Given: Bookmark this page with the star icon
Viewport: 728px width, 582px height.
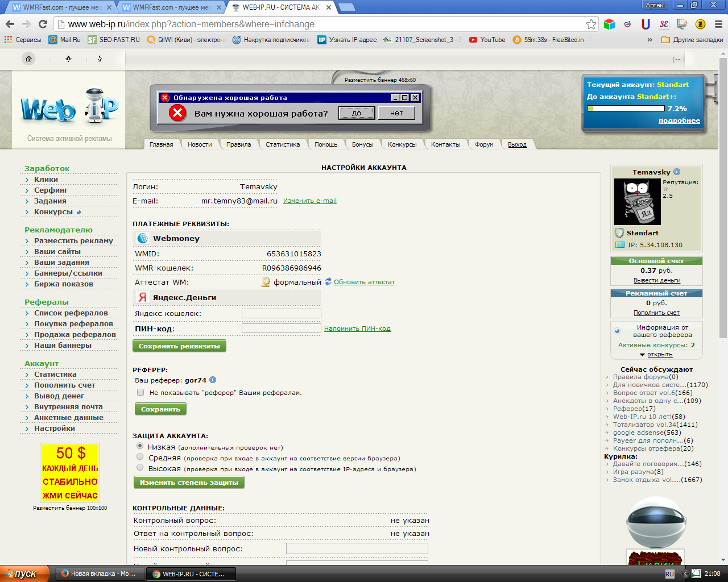Looking at the screenshot, I should pyautogui.click(x=591, y=24).
